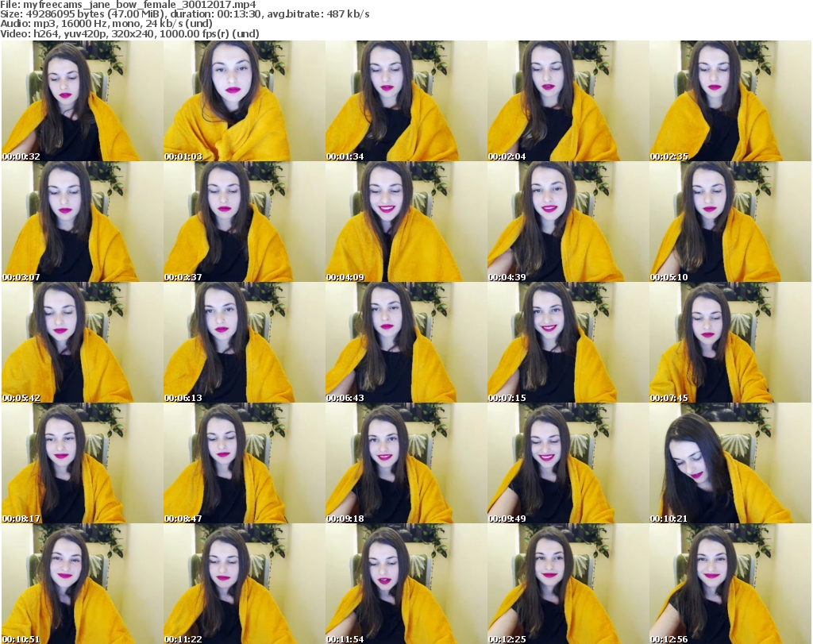Select the thumbnail frame at 00:08:47
The height and width of the screenshot is (644, 813).
(245, 464)
